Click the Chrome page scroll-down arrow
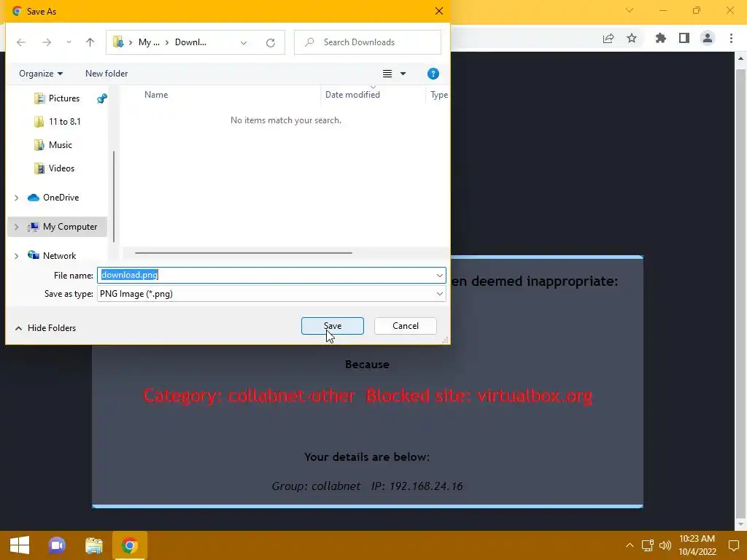 coord(740,524)
